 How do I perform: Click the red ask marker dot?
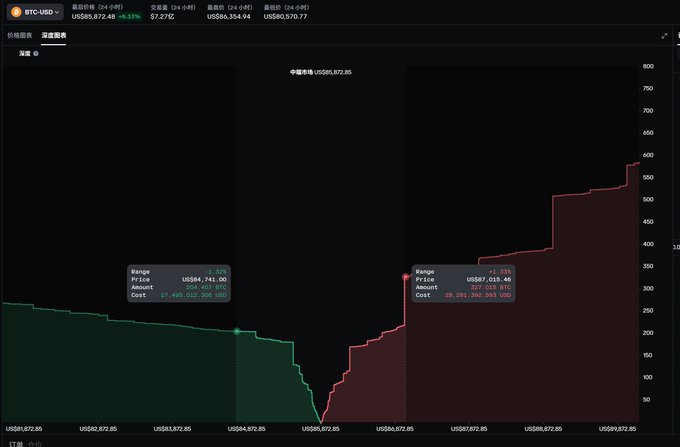[405, 277]
